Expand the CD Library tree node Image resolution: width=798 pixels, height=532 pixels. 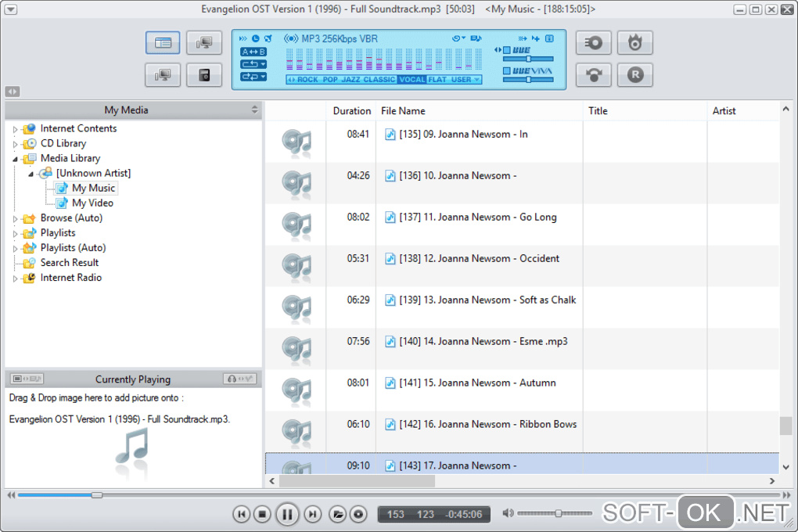click(x=15, y=144)
